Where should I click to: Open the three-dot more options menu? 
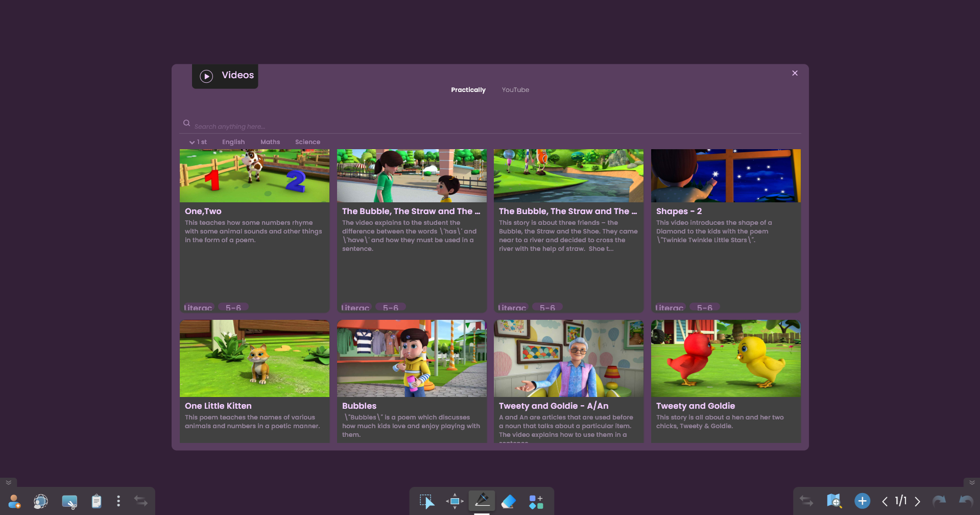click(x=118, y=501)
